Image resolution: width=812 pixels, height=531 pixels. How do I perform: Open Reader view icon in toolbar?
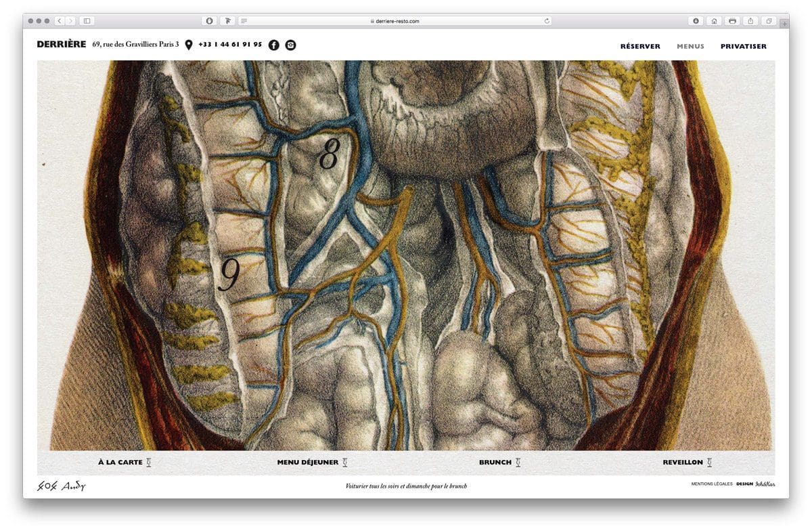tap(244, 21)
